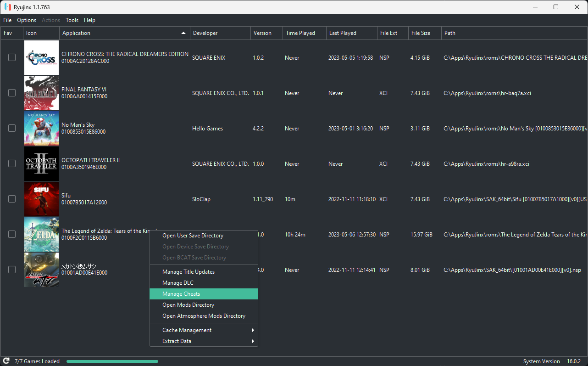
Task: Select the CHRONO CROSS title text
Action: click(125, 54)
